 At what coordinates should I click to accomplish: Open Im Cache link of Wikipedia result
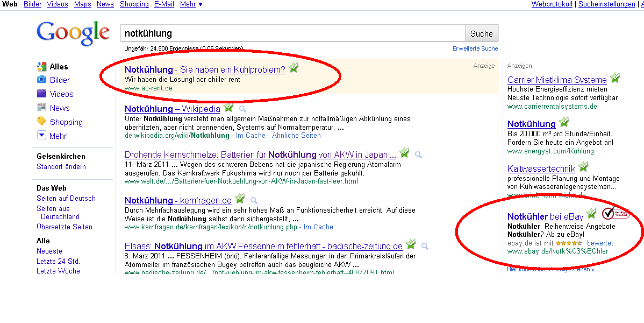coord(251,135)
